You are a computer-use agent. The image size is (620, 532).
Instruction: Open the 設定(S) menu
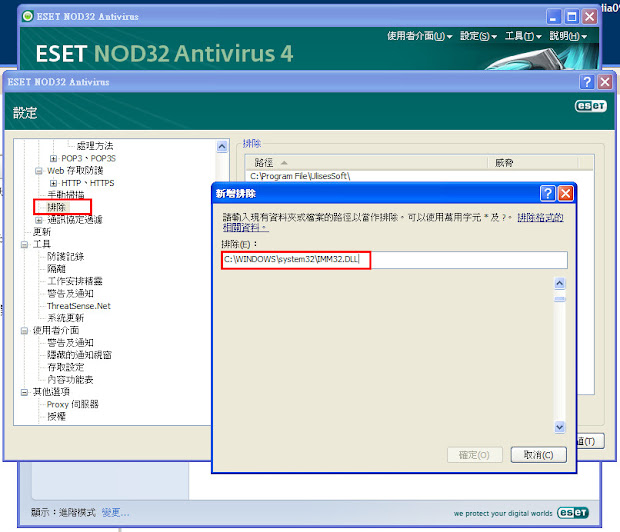point(478,36)
